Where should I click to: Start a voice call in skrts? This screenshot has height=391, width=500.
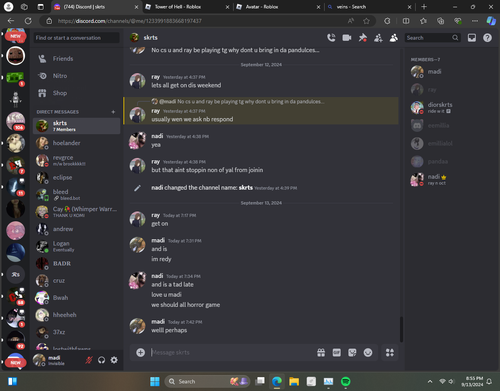331,38
